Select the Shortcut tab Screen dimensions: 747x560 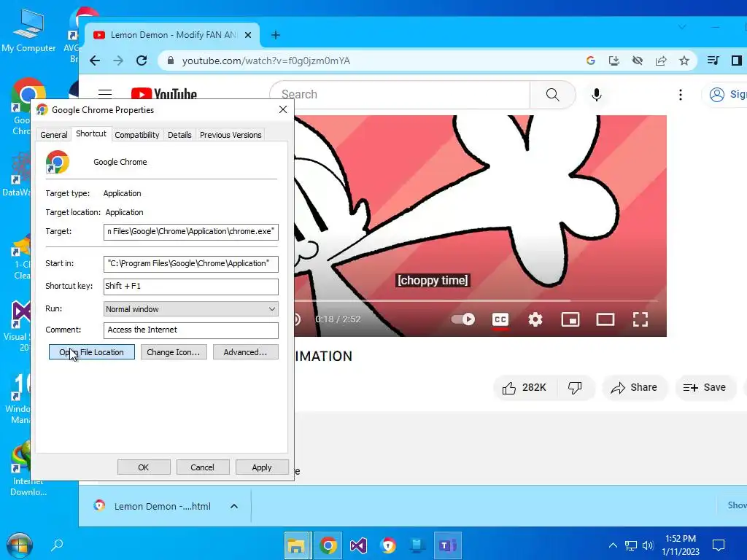tap(91, 134)
